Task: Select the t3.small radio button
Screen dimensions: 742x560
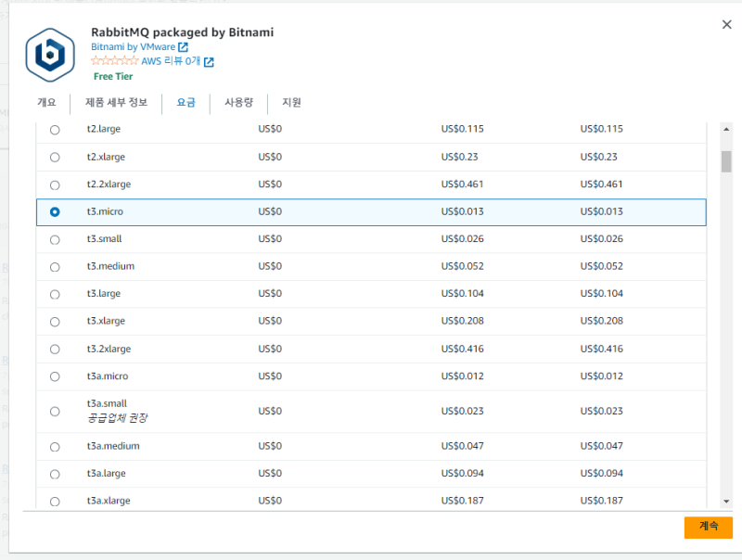Action: 55,240
